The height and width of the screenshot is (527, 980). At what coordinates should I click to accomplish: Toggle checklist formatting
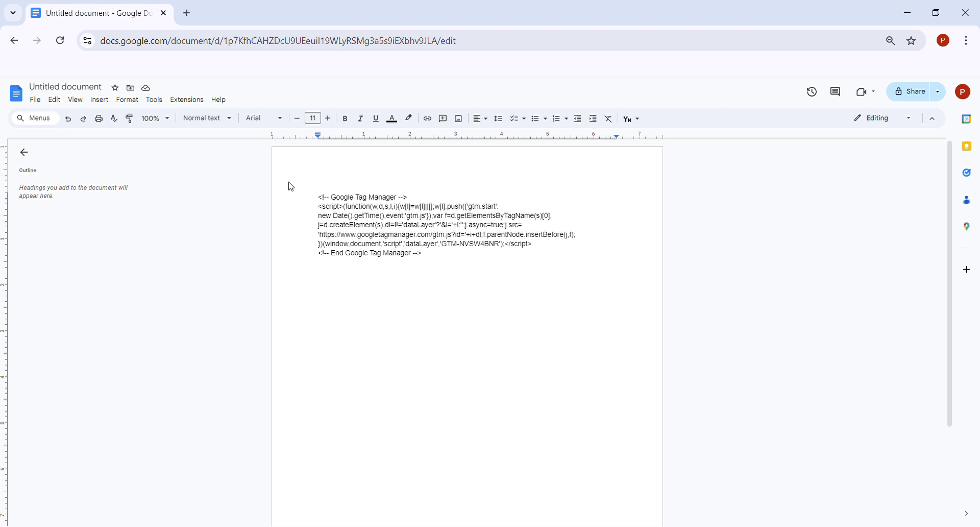(514, 118)
